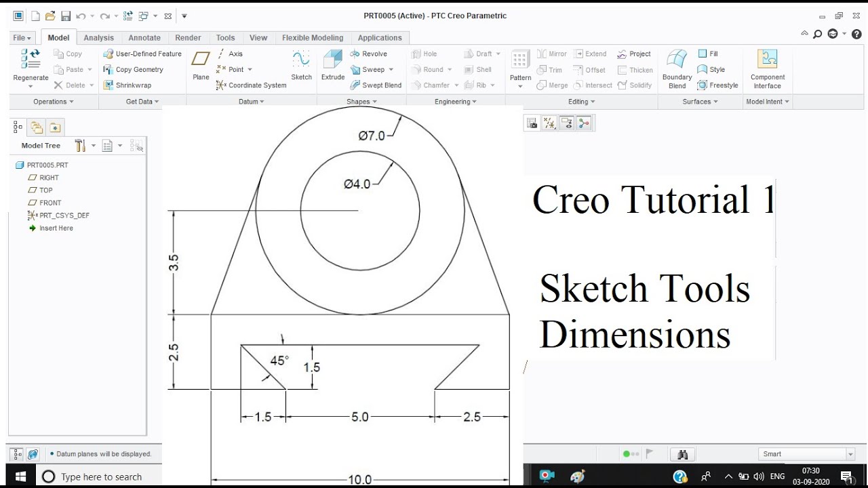Viewport: 868px width, 488px height.
Task: Save the model with the disk icon
Action: click(x=66, y=16)
